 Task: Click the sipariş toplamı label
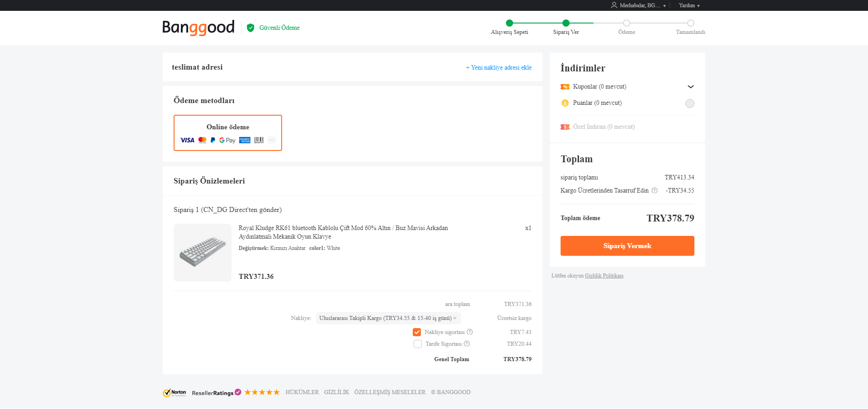[579, 178]
